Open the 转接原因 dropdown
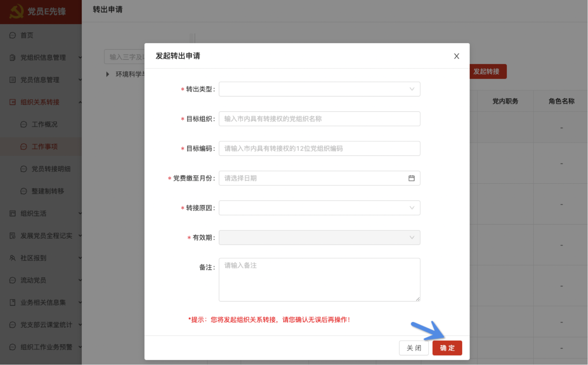Image resolution: width=588 pixels, height=365 pixels. point(319,208)
